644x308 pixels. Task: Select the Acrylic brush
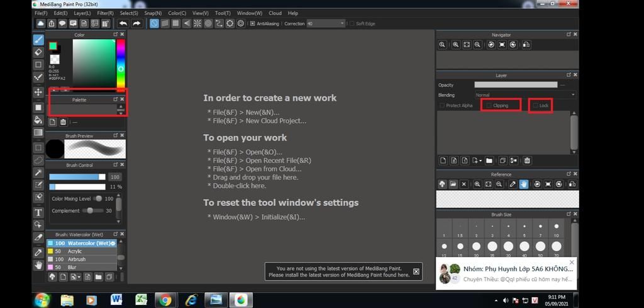[82, 251]
